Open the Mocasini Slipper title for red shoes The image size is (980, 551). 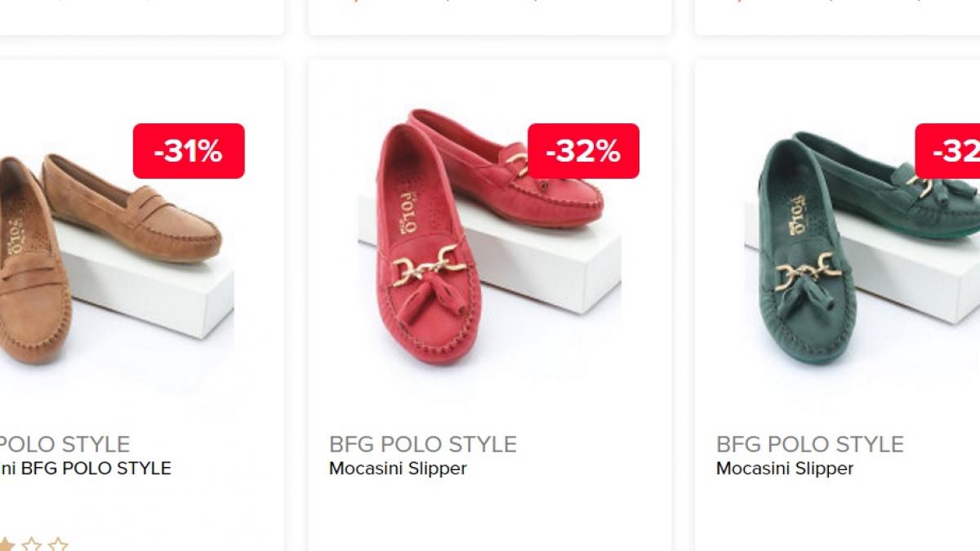pos(396,469)
